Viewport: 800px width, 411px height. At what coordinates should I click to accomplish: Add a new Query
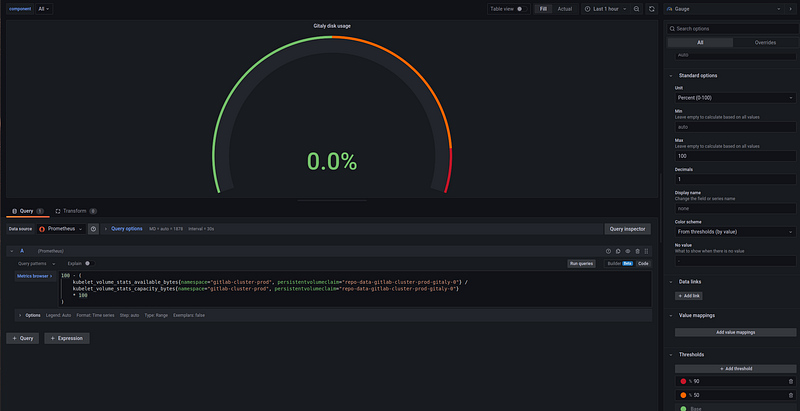point(22,338)
